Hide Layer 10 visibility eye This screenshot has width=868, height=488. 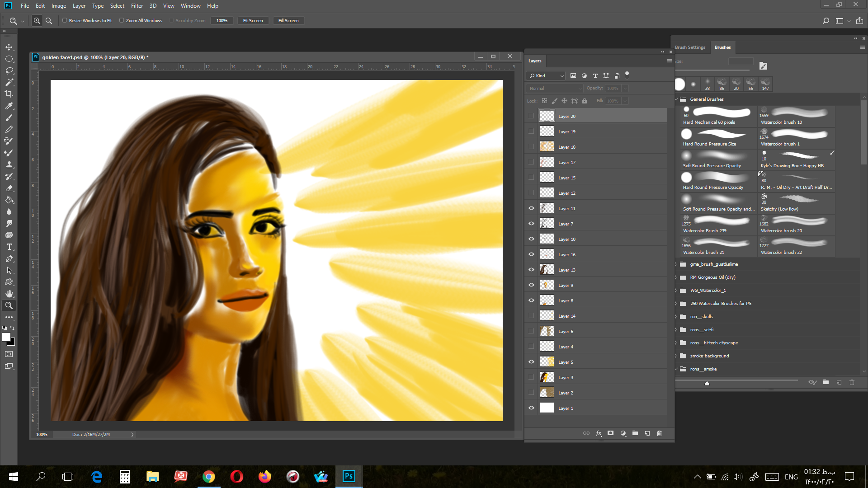[x=531, y=239]
